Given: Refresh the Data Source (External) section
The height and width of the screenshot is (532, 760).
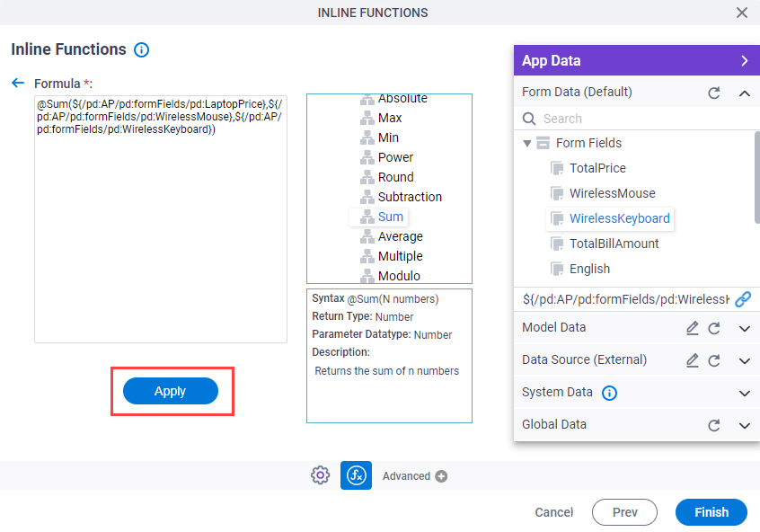Looking at the screenshot, I should (713, 360).
